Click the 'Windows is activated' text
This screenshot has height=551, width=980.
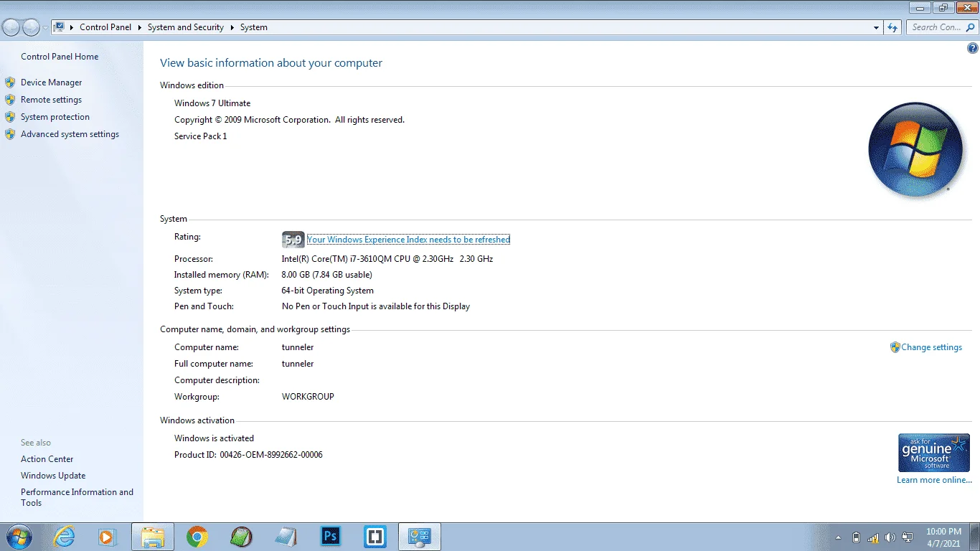point(214,438)
